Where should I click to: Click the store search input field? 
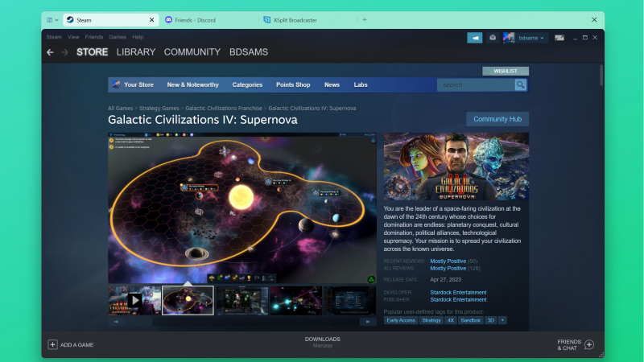pyautogui.click(x=475, y=84)
